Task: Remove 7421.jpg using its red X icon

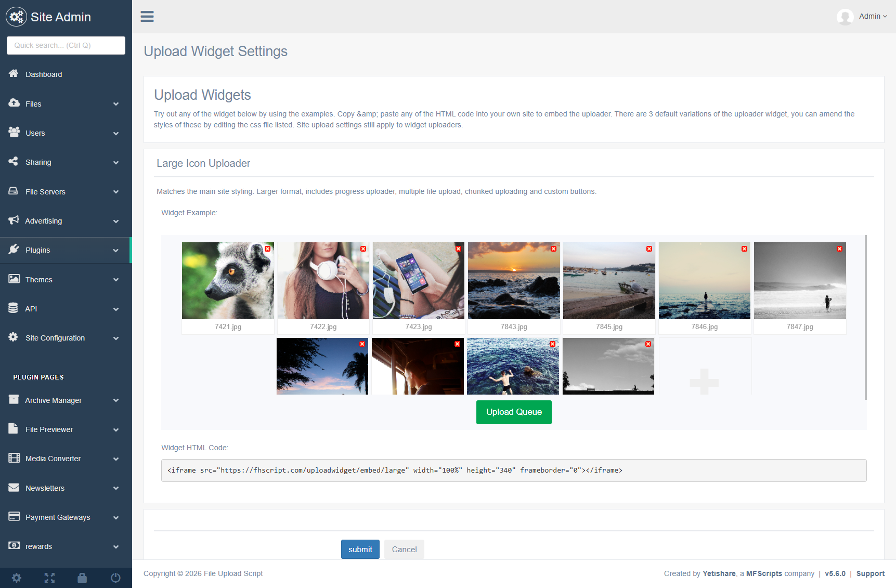Action: (x=268, y=249)
